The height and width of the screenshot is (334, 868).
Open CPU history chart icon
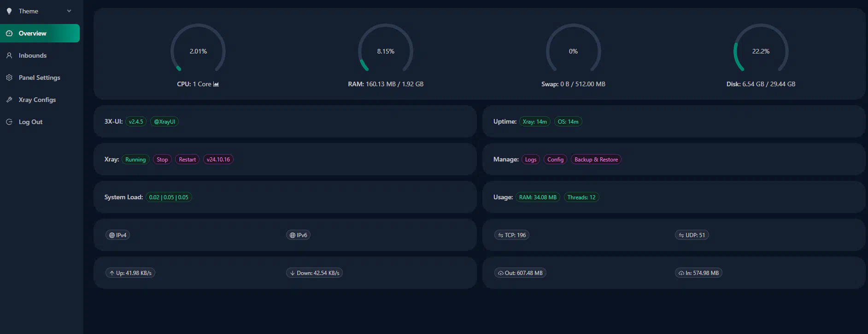(216, 84)
